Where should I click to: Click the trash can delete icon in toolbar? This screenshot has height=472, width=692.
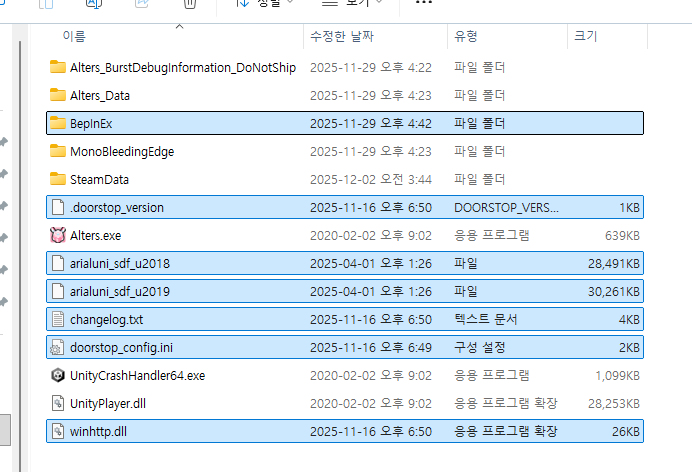tap(189, 3)
